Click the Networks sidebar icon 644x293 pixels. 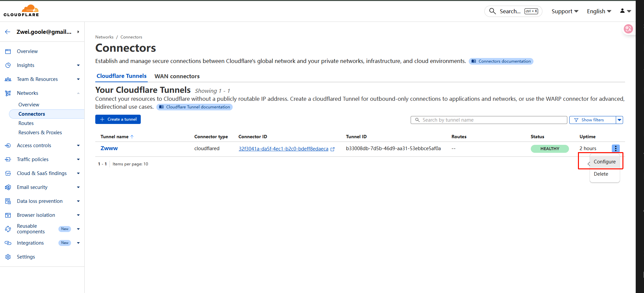(8, 93)
